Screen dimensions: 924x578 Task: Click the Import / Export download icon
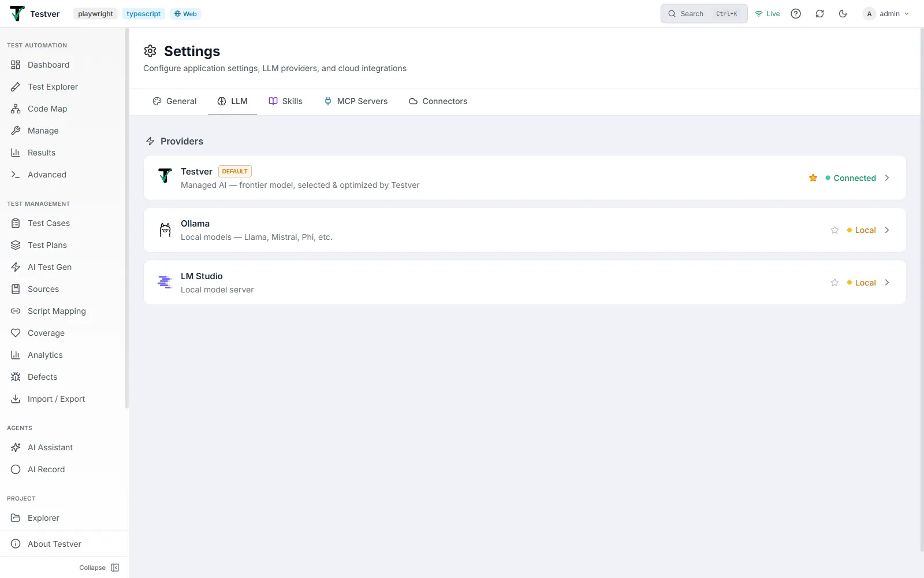pyautogui.click(x=16, y=399)
